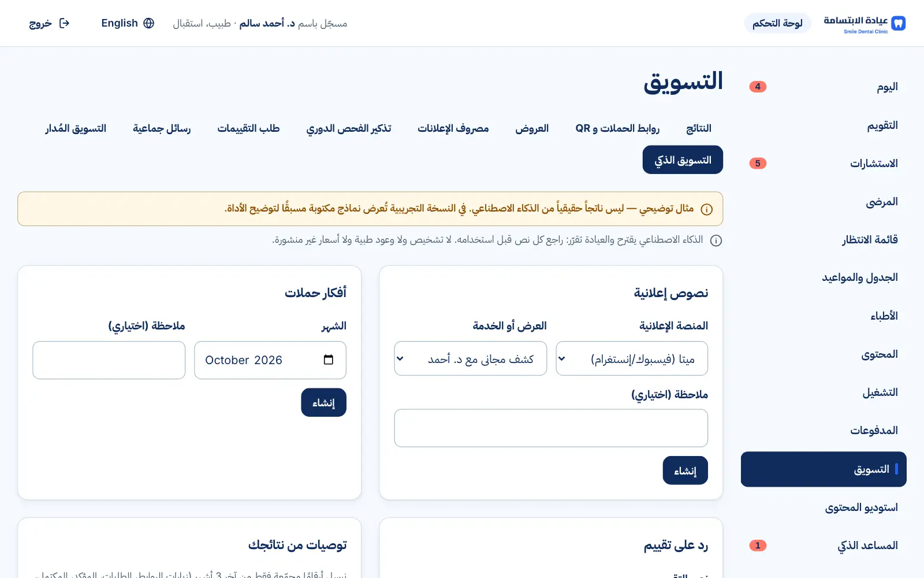The image size is (924, 578).
Task: Open التشغيل in the sidebar
Action: tap(824, 392)
